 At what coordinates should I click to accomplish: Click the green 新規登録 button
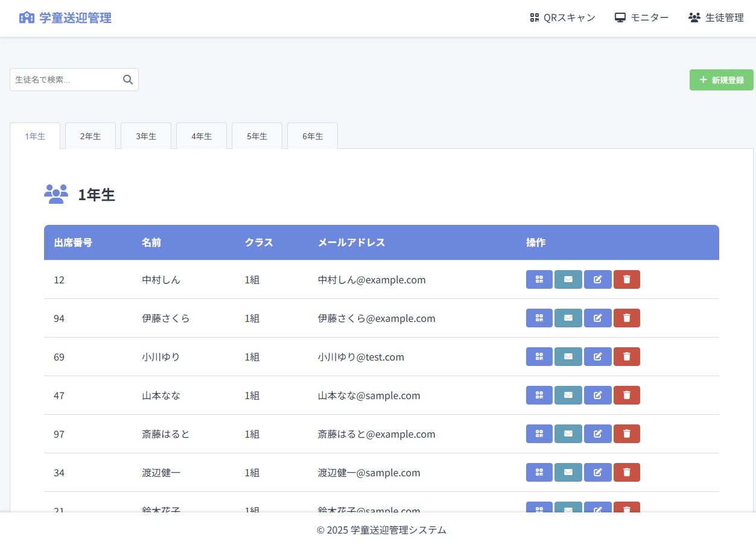click(721, 79)
